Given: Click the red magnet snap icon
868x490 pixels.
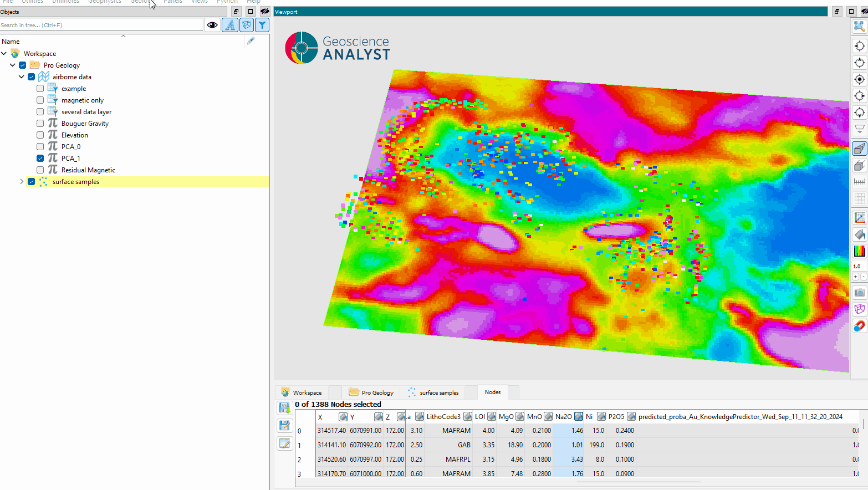Looking at the screenshot, I should tap(859, 326).
